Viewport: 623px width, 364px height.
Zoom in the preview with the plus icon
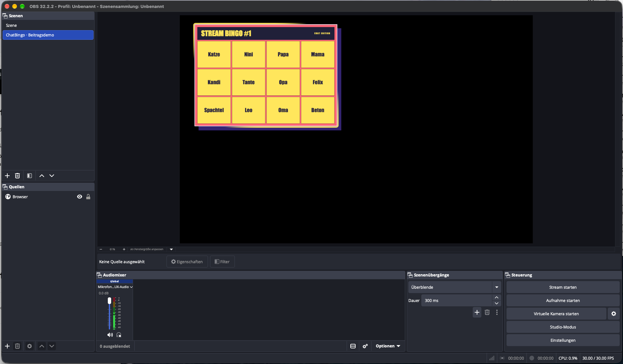tap(124, 249)
